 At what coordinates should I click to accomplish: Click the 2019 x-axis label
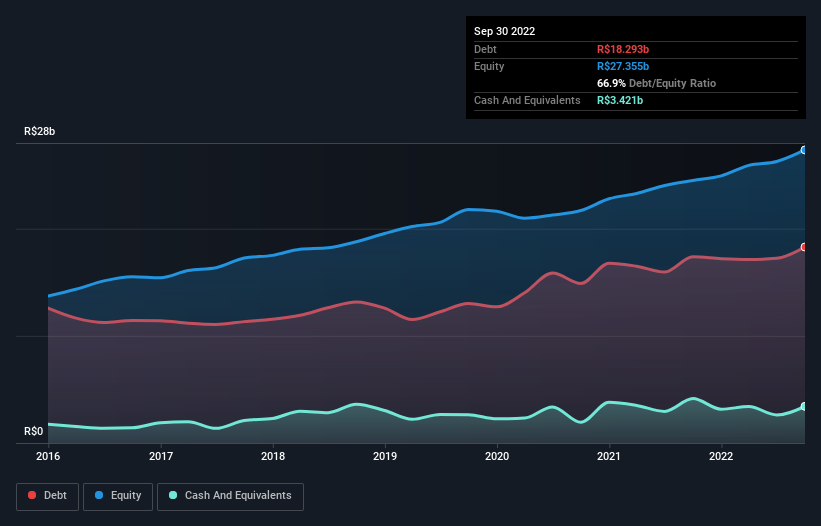[x=385, y=456]
